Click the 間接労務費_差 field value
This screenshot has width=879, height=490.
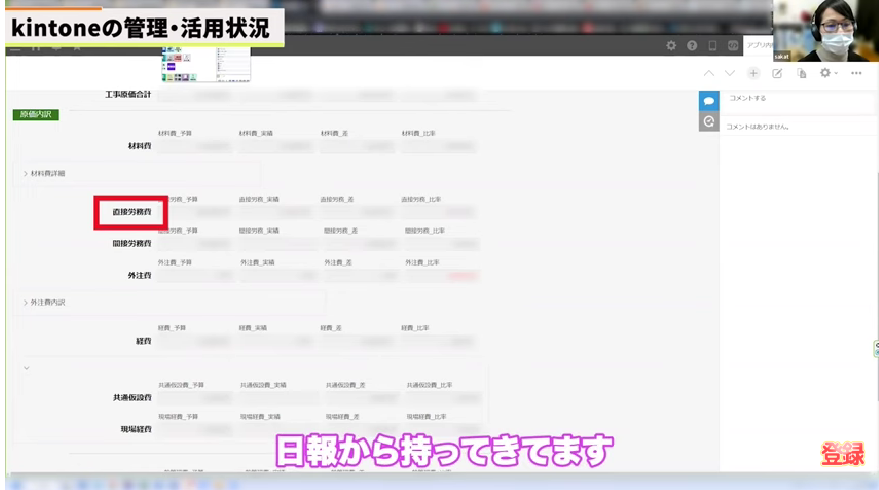(x=360, y=244)
